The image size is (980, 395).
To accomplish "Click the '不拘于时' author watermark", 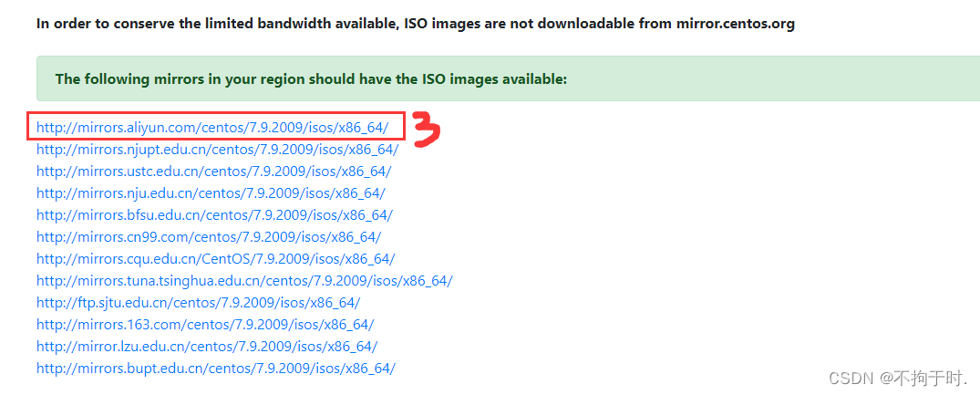I will click(x=926, y=379).
